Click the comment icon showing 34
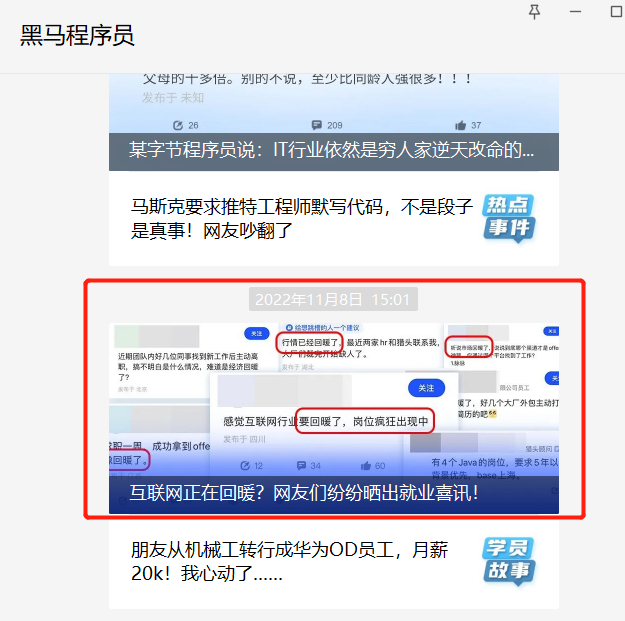This screenshot has height=621, width=625. [301, 466]
